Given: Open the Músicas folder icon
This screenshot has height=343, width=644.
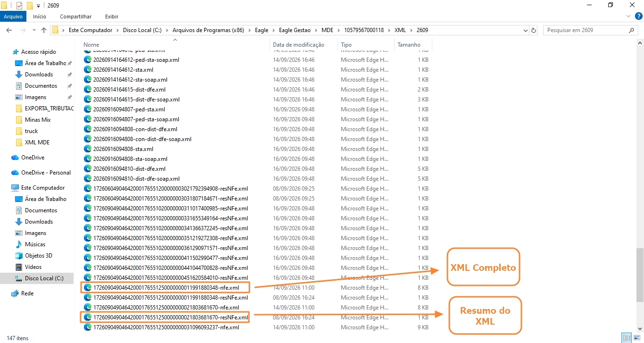Looking at the screenshot, I should tap(19, 244).
